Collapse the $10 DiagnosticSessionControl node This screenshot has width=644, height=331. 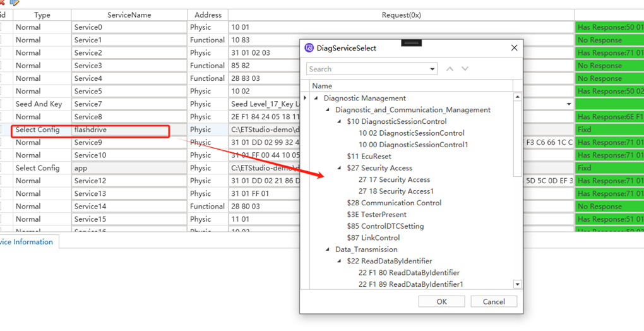click(339, 121)
